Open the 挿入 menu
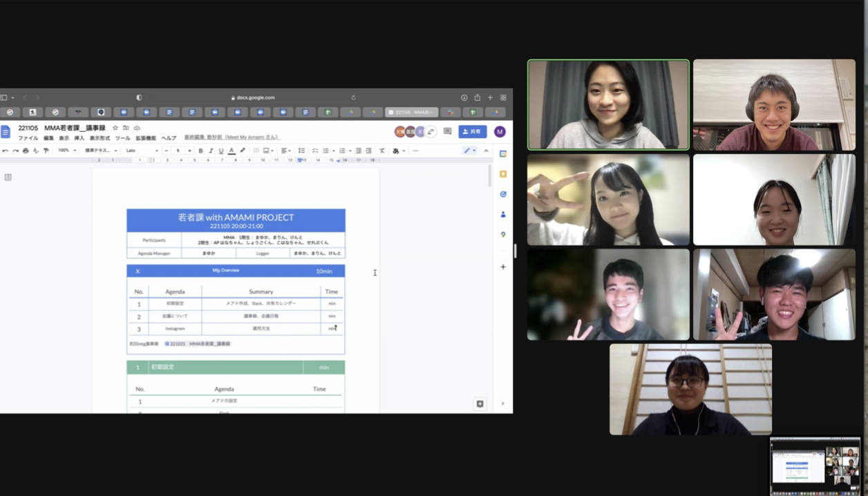The image size is (868, 496). [79, 138]
